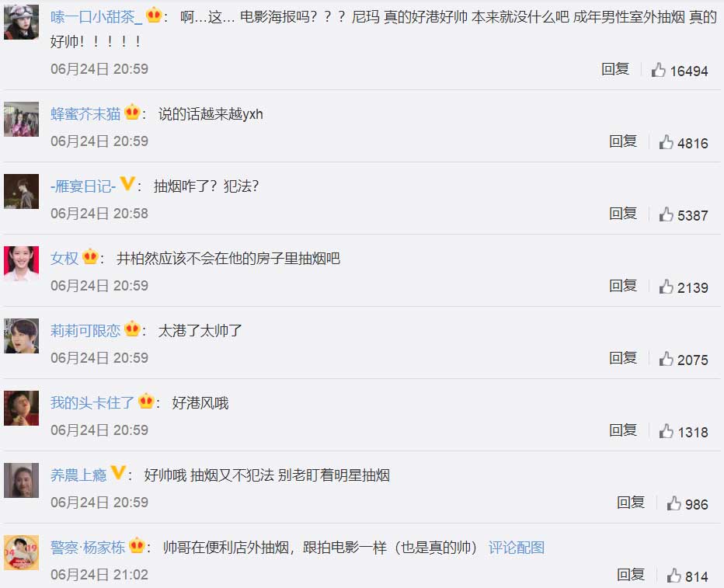Screen dimensions: 724x588
Task: Reply to the 抽烟咋了 comment
Action: point(622,214)
